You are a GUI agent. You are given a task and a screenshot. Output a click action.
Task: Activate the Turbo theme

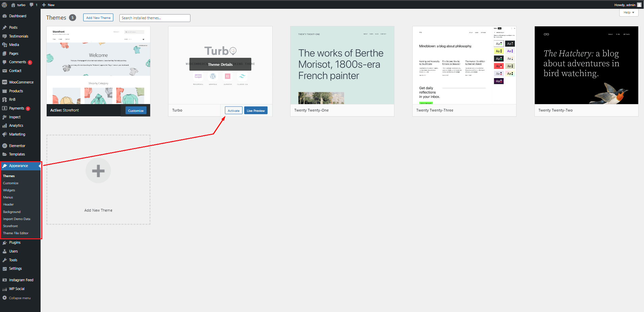coord(233,111)
